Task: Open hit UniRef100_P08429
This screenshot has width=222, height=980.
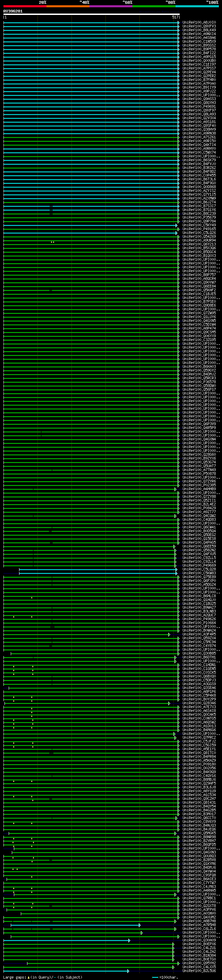Action: pyautogui.click(x=199, y=508)
